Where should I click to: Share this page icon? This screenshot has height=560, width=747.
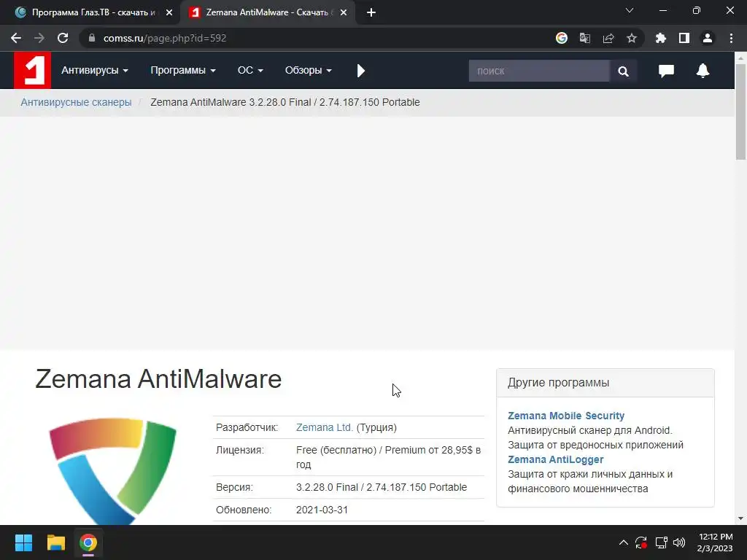tap(608, 38)
